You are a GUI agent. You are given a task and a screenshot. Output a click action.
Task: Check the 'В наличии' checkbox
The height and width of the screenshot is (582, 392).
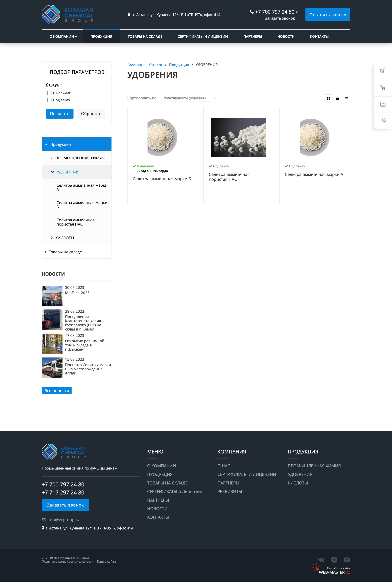point(50,93)
